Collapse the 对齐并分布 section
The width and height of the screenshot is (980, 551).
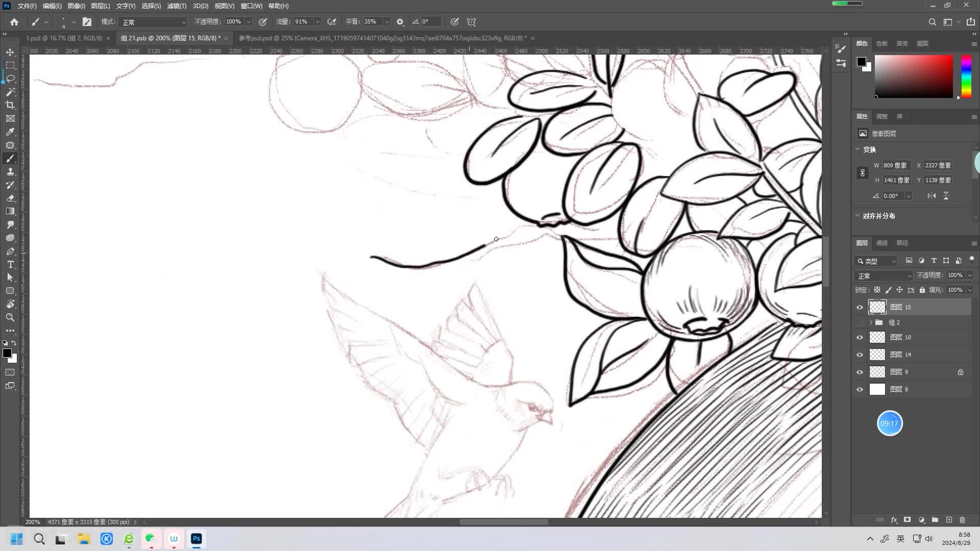(x=857, y=216)
